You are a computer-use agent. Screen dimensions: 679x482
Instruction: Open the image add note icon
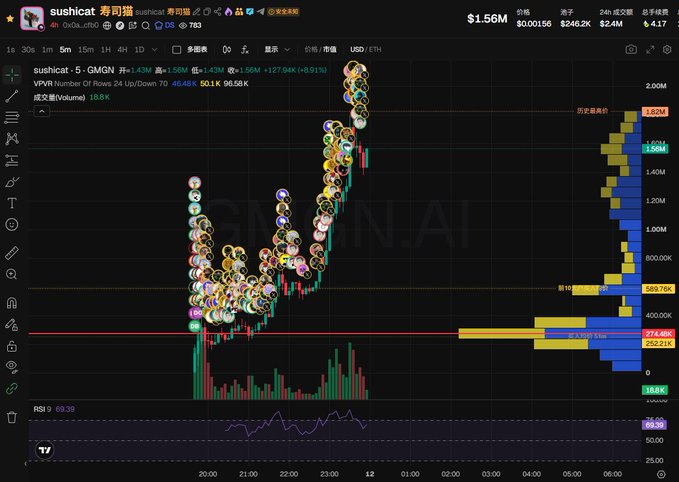pyautogui.click(x=133, y=26)
